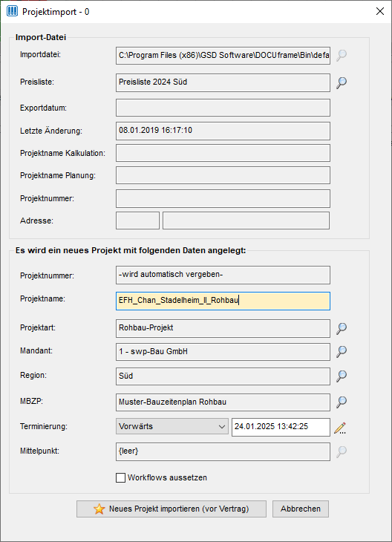Click the Letzte Änderung date field
The width and height of the screenshot is (392, 542).
pos(223,131)
